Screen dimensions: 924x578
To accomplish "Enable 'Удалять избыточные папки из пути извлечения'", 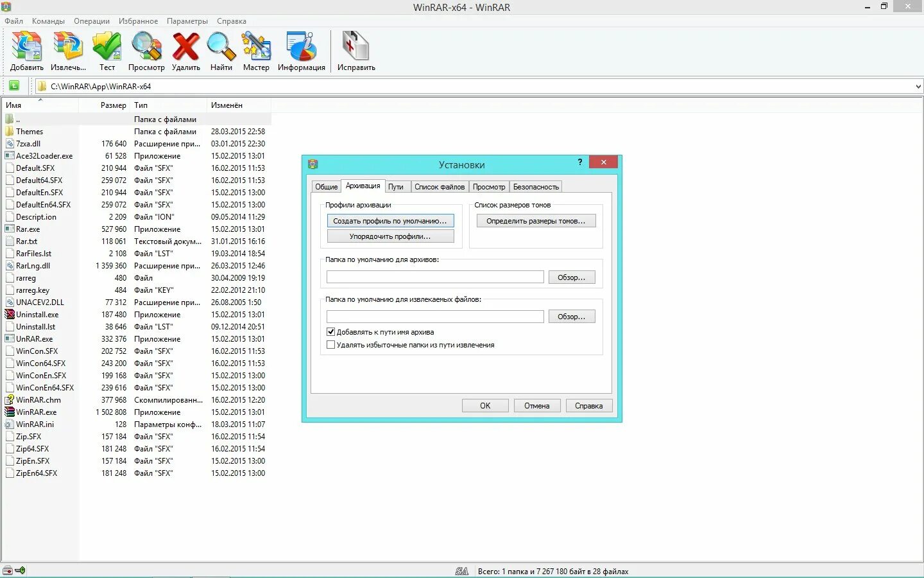I will [x=330, y=345].
